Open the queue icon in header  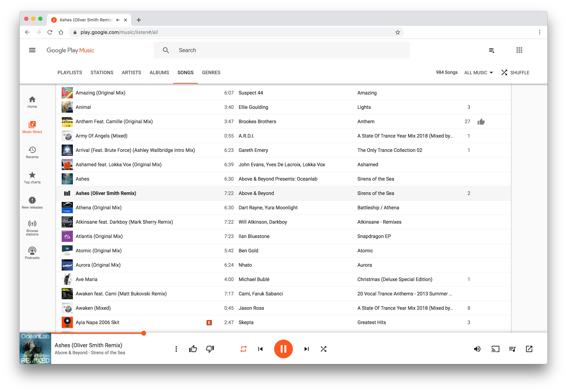click(x=491, y=50)
